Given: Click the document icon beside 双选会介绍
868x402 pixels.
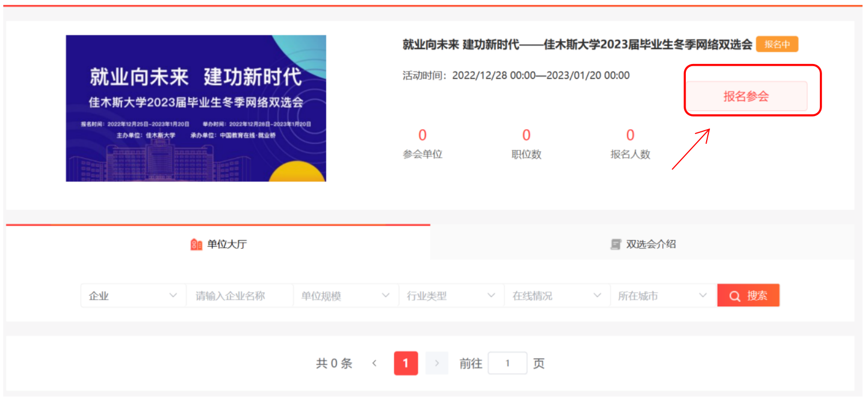Looking at the screenshot, I should tap(616, 244).
